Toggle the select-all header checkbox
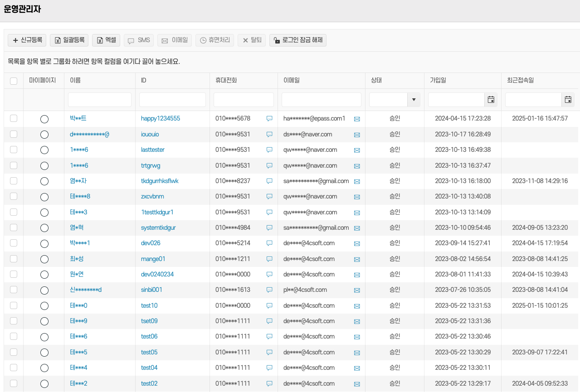 pyautogui.click(x=14, y=81)
